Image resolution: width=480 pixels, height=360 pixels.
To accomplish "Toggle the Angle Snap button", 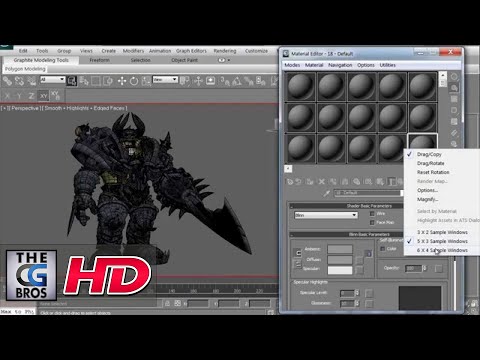I will [x=237, y=81].
